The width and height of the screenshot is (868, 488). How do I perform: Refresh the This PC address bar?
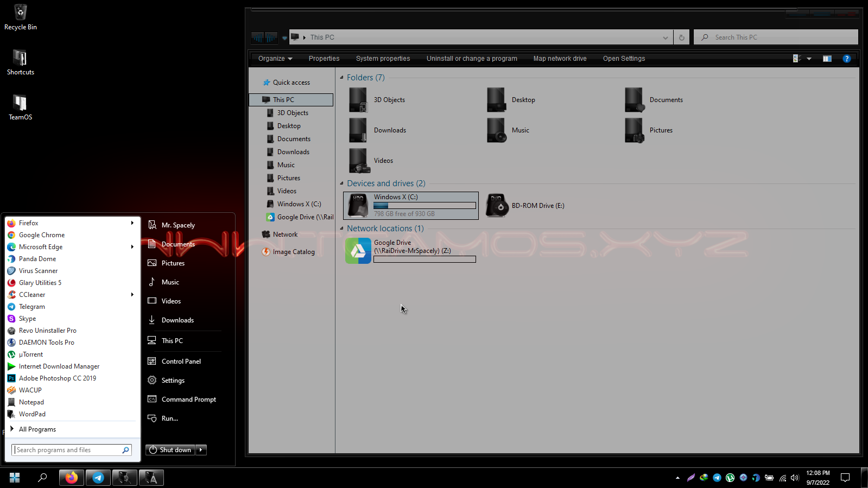pyautogui.click(x=682, y=37)
